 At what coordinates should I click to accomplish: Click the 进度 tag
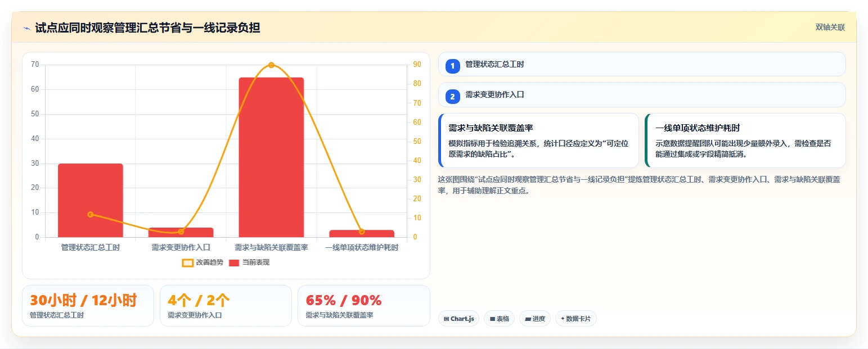[x=534, y=319]
